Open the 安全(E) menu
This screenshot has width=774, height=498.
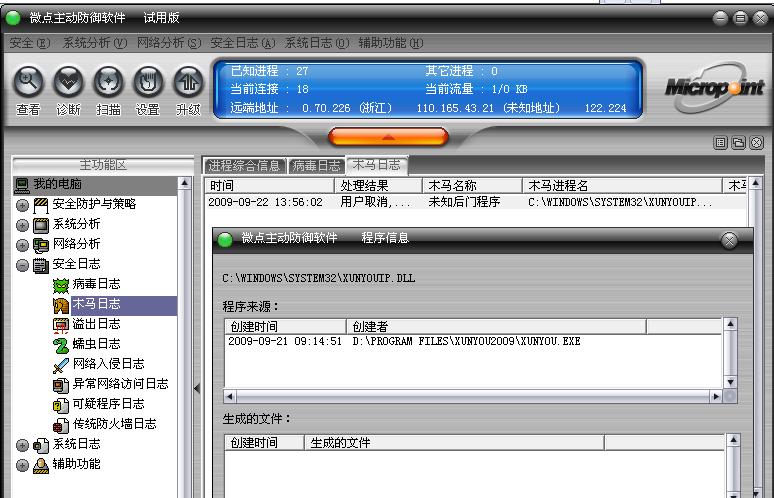(30, 43)
